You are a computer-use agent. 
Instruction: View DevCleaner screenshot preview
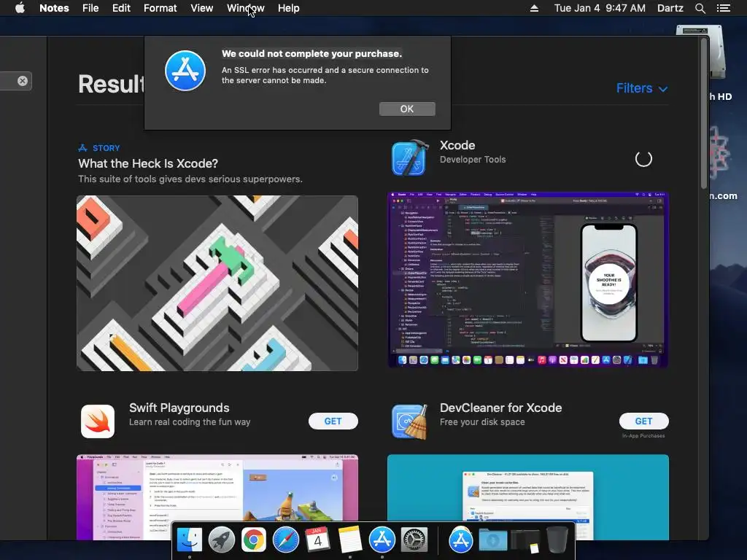click(528, 497)
